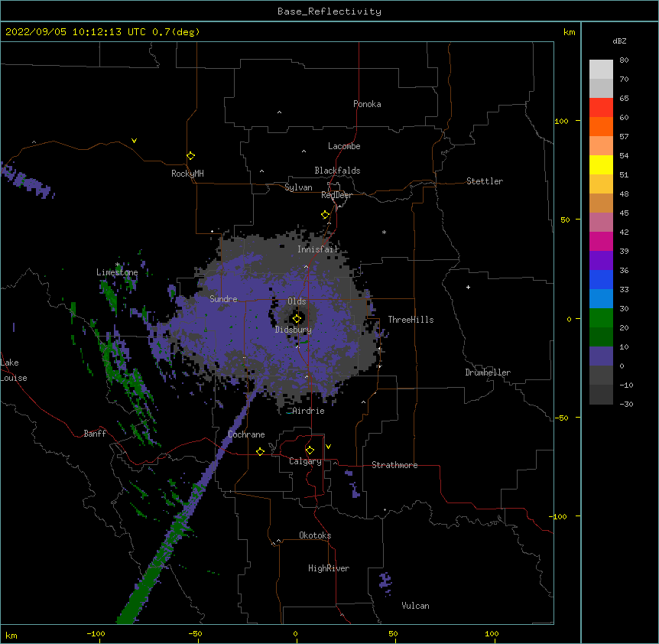659x644 pixels.
Task: Select the 10 dBZ purple color swatch
Action: [x=601, y=356]
